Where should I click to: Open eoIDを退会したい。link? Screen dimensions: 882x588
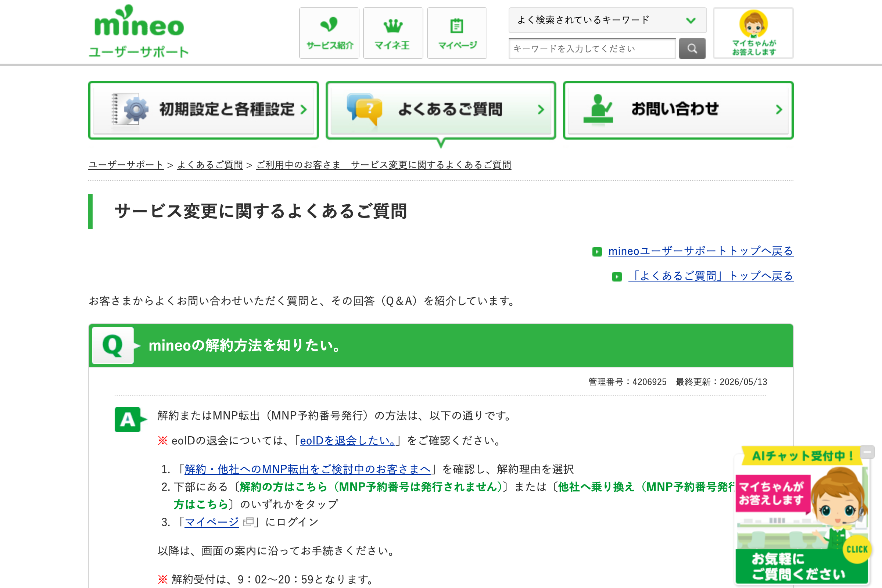coord(348,441)
